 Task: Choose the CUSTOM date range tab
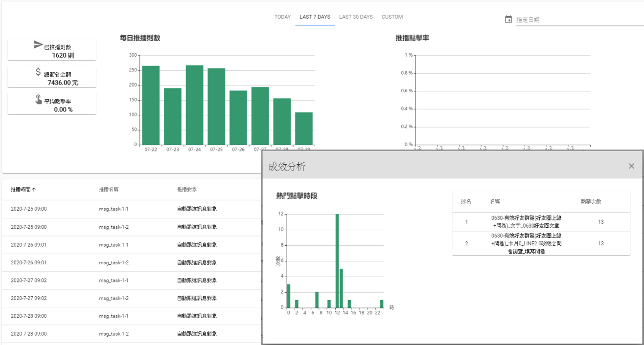(392, 17)
